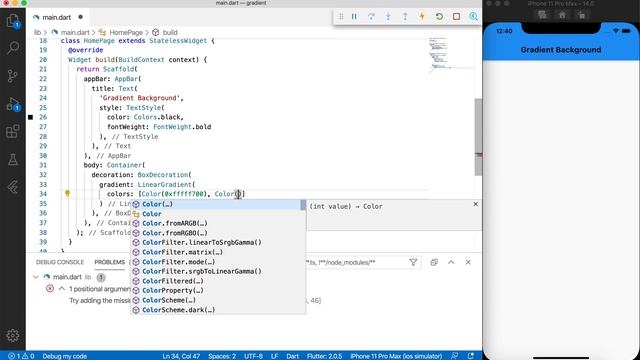
Task: Grab the debug toolbar drag handle
Action: click(x=341, y=17)
